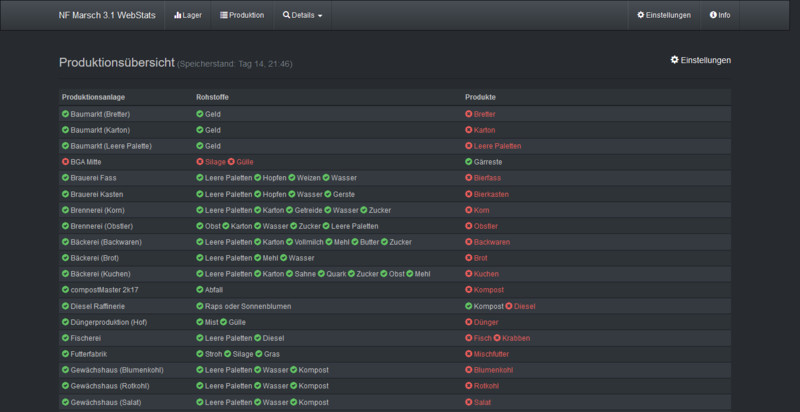Viewport: 800px width, 412px height.
Task: Click the red X icon beside Diesel product
Action: pyautogui.click(x=509, y=305)
